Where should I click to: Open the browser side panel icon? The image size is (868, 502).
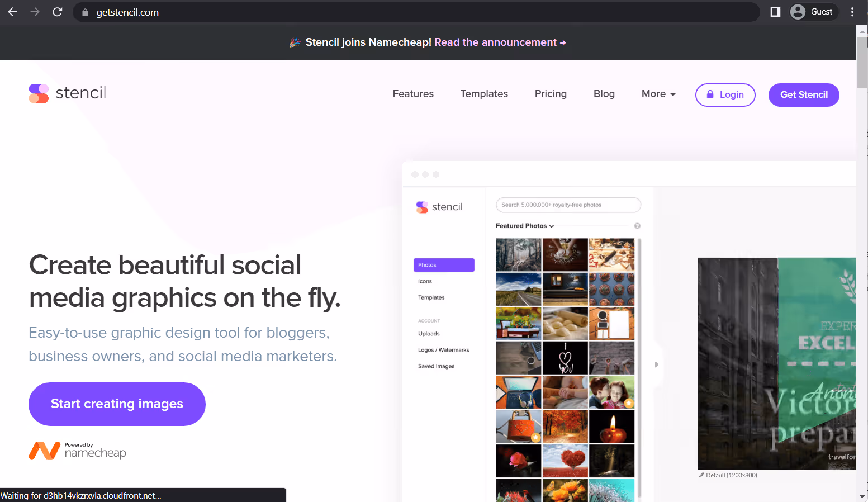[x=775, y=12]
